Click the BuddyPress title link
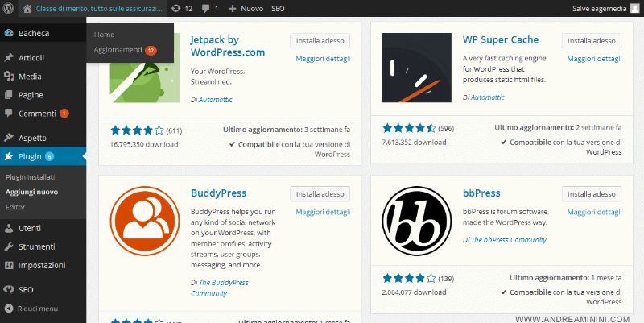644x323 pixels. [218, 193]
